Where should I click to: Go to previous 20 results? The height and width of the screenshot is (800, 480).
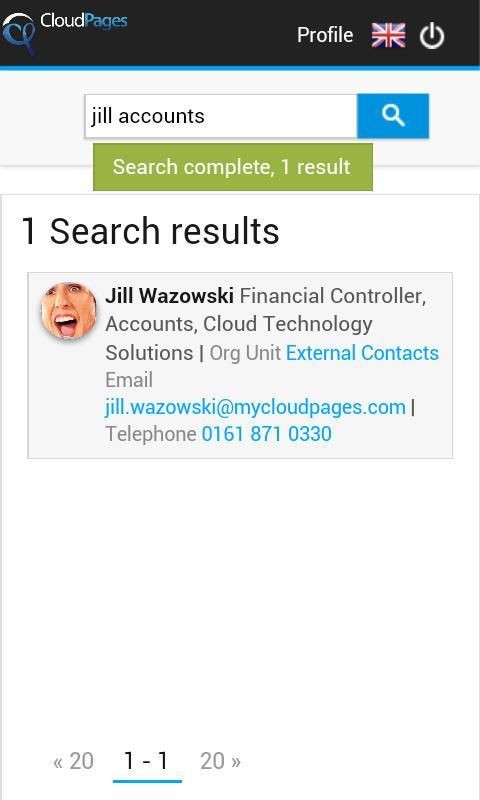point(73,761)
